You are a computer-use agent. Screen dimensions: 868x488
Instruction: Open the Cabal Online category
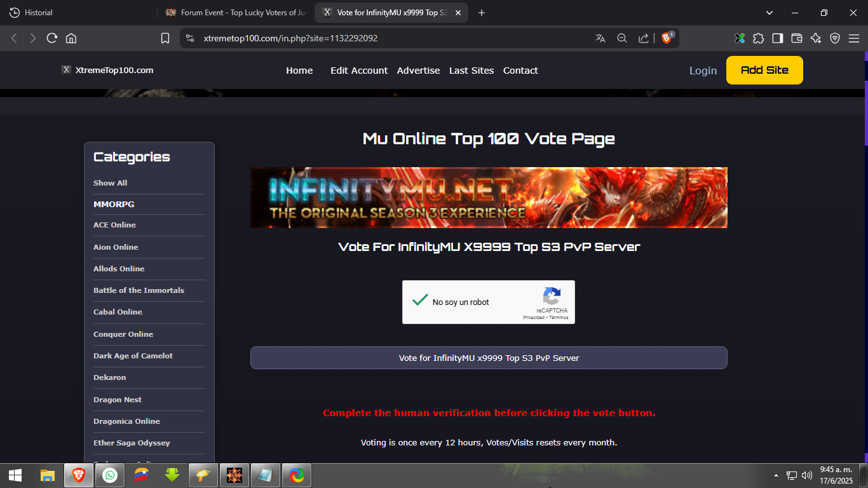pyautogui.click(x=118, y=312)
